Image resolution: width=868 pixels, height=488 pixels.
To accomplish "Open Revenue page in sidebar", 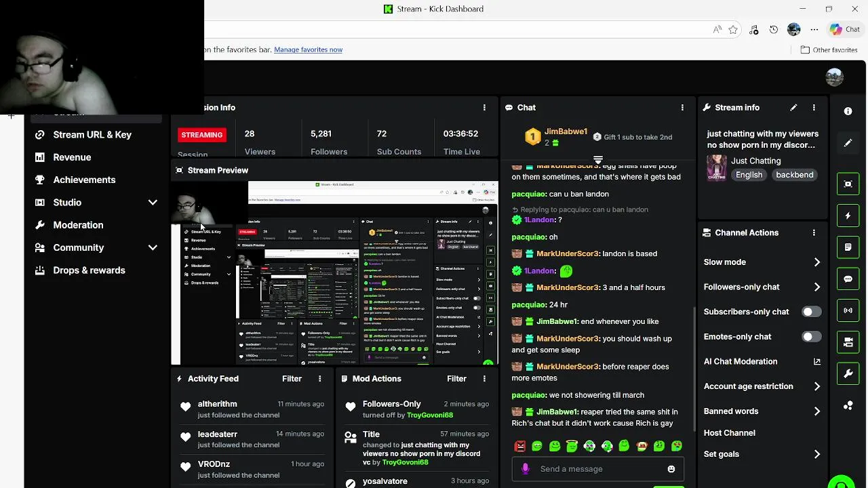I will [72, 157].
